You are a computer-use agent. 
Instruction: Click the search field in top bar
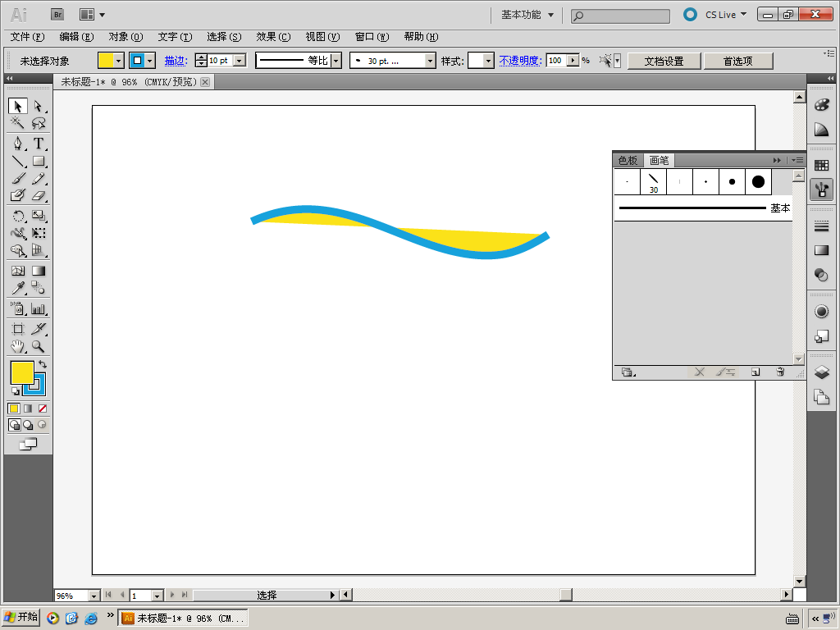620,16
